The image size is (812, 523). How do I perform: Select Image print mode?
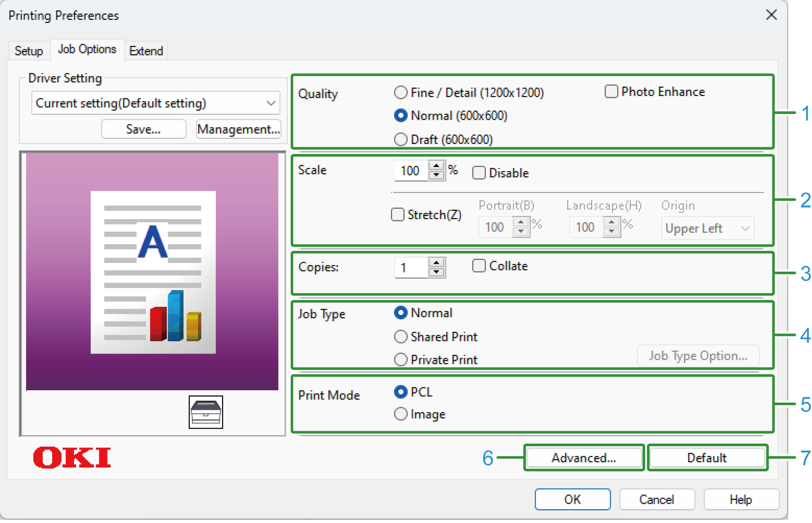(400, 414)
